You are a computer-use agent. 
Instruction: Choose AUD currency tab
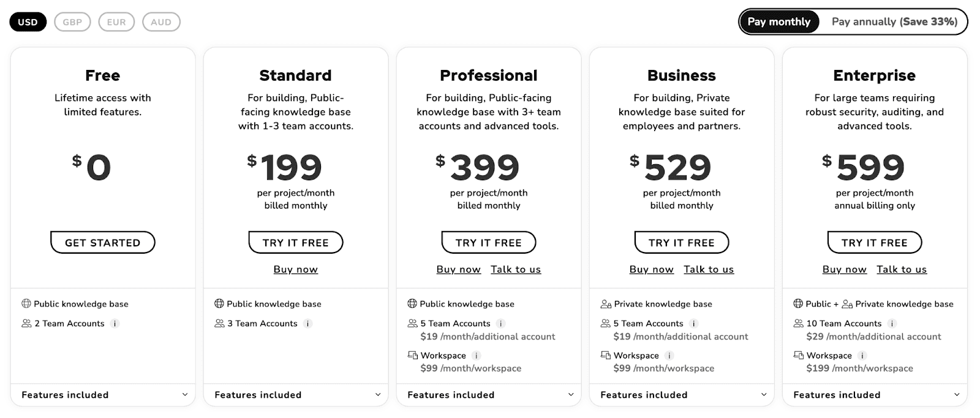(x=161, y=22)
